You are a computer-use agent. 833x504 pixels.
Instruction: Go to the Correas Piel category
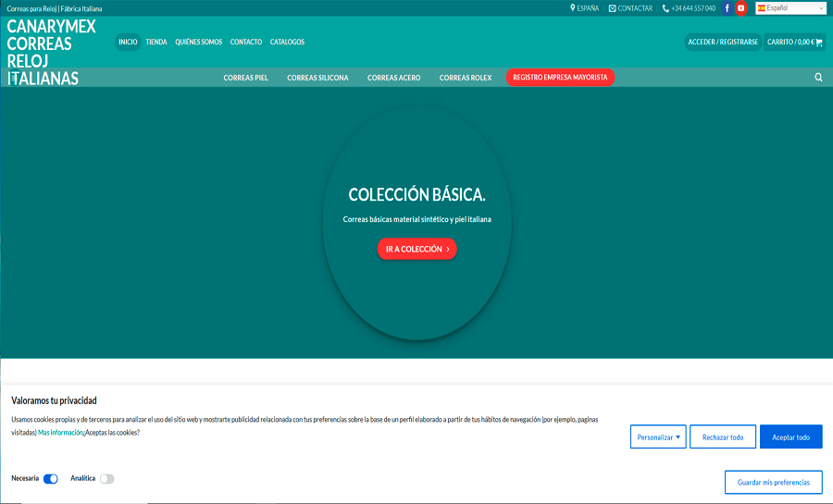(x=245, y=78)
